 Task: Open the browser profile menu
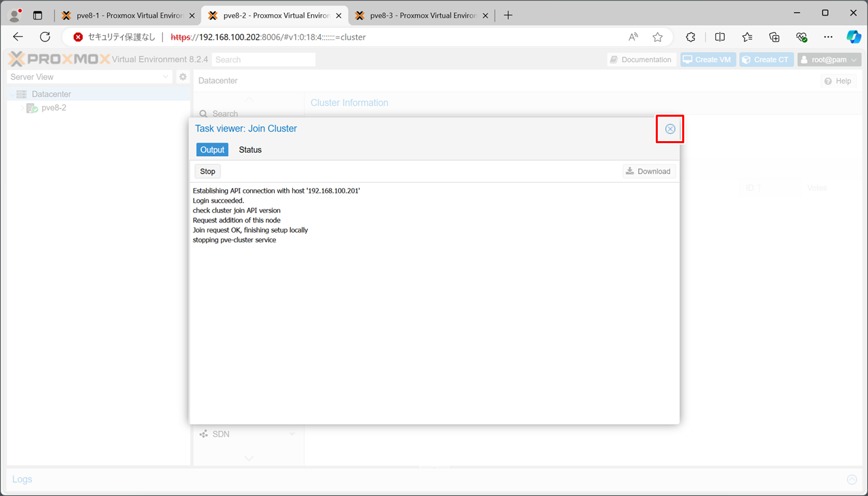point(14,15)
